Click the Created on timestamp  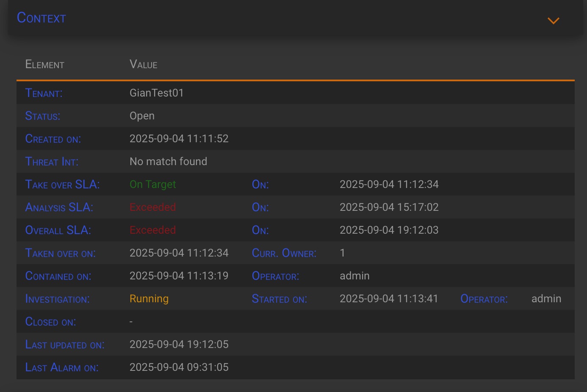tap(179, 139)
